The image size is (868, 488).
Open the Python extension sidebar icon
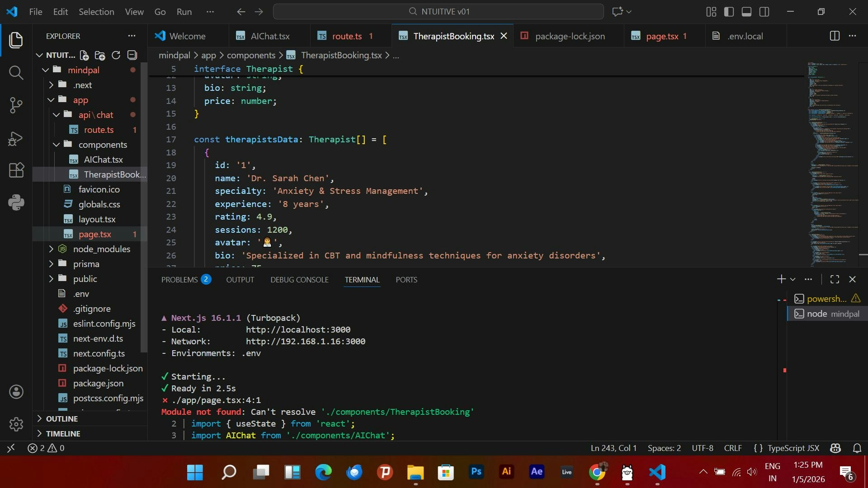click(x=16, y=203)
